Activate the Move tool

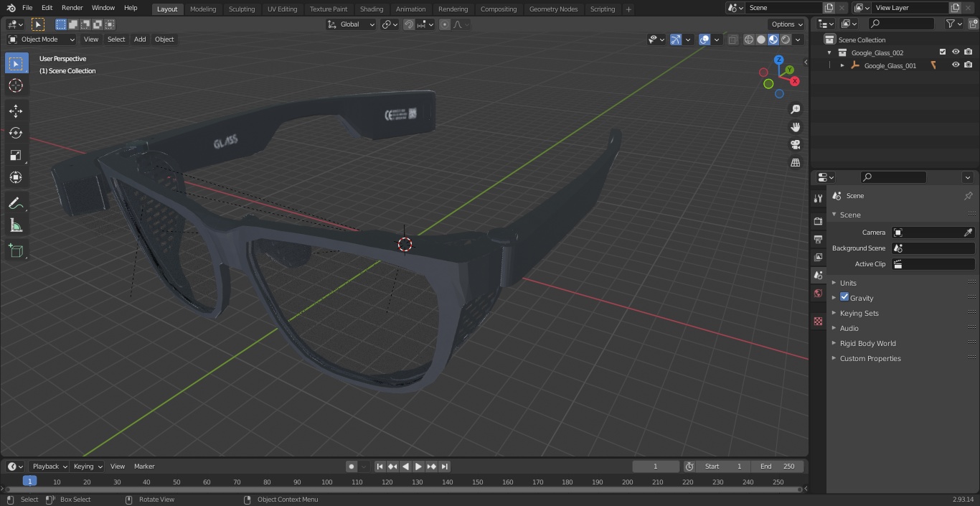16,111
